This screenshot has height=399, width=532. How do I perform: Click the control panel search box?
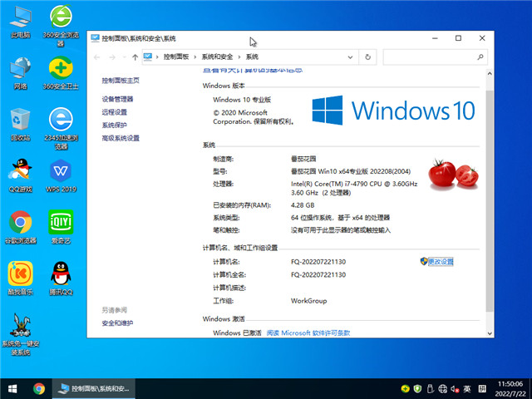(435, 57)
